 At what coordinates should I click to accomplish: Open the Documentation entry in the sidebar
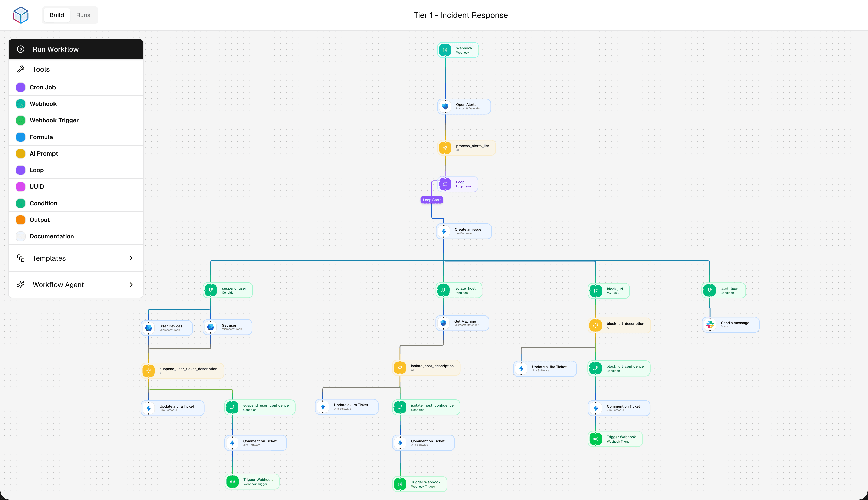click(51, 236)
